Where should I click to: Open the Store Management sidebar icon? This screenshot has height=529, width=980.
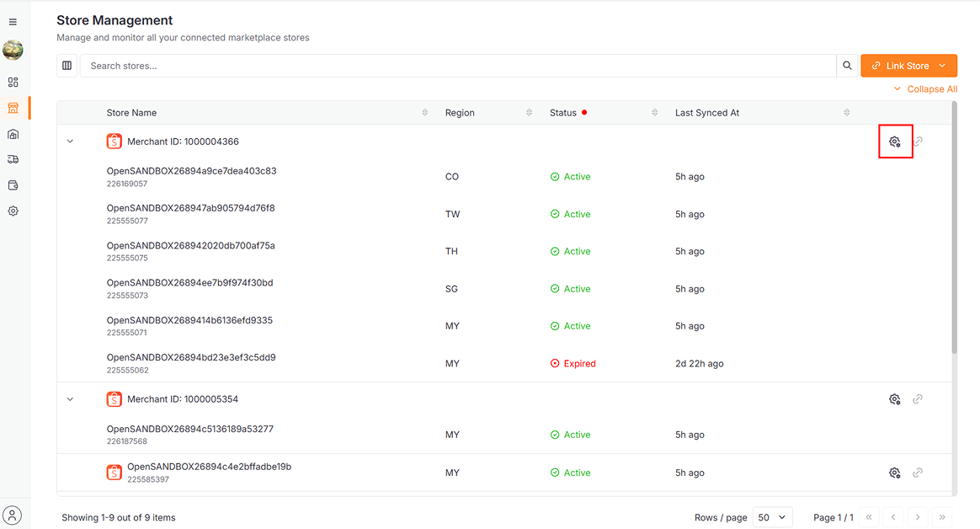(x=13, y=108)
